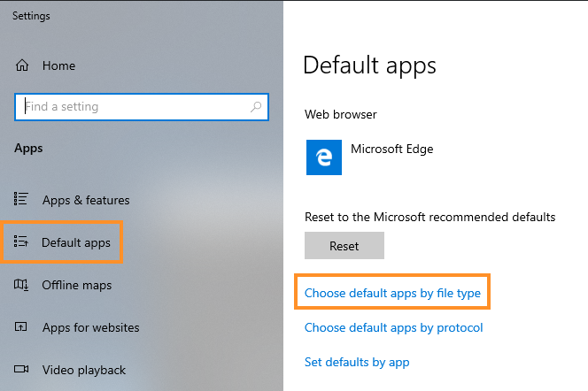Focus the Find a setting field

[x=142, y=107]
